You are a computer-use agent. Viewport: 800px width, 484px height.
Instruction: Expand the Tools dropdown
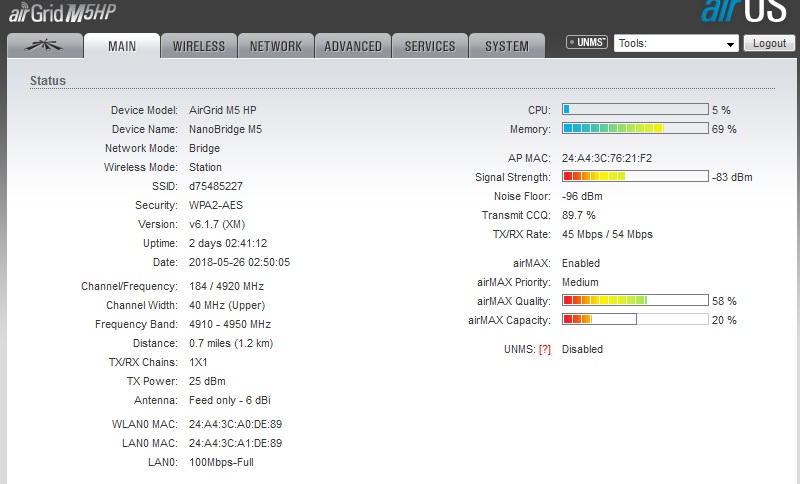coord(676,43)
